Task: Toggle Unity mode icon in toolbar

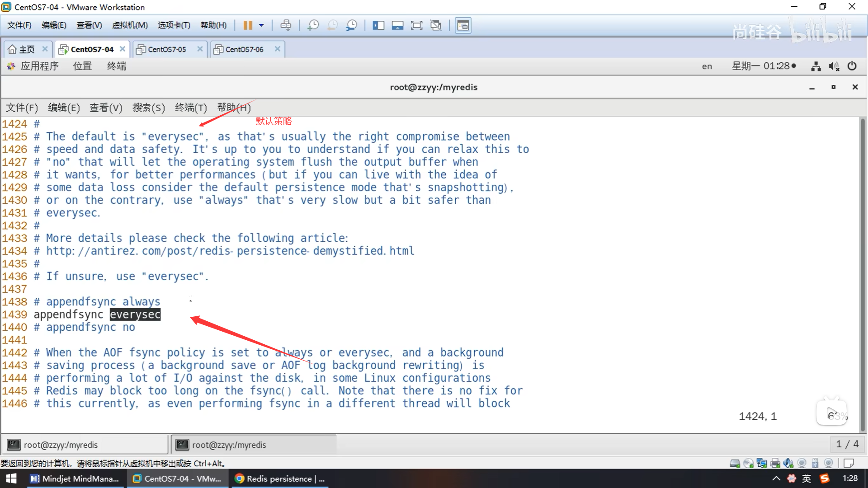Action: (x=436, y=25)
